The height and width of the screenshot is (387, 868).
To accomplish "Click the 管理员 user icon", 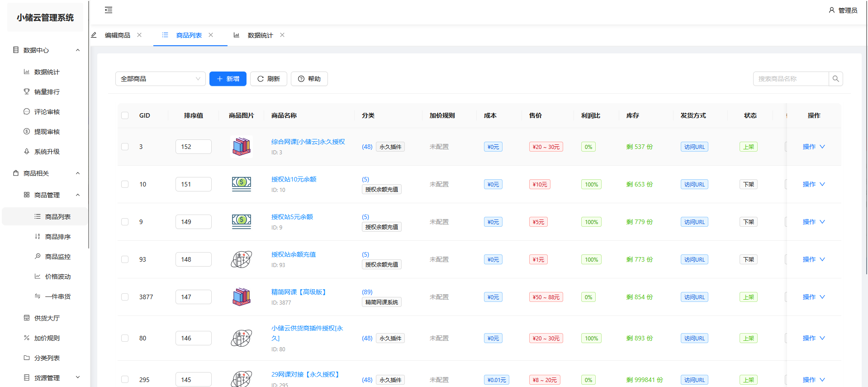I will [831, 10].
